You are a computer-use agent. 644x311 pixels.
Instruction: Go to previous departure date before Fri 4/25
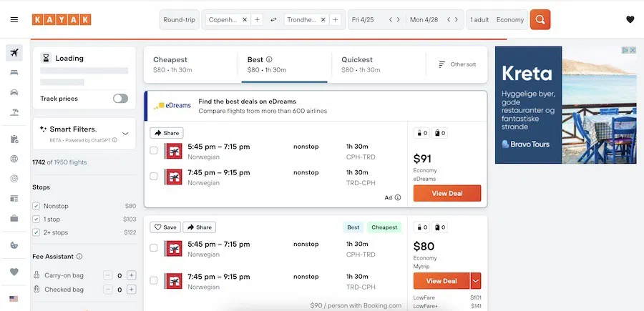(x=391, y=20)
